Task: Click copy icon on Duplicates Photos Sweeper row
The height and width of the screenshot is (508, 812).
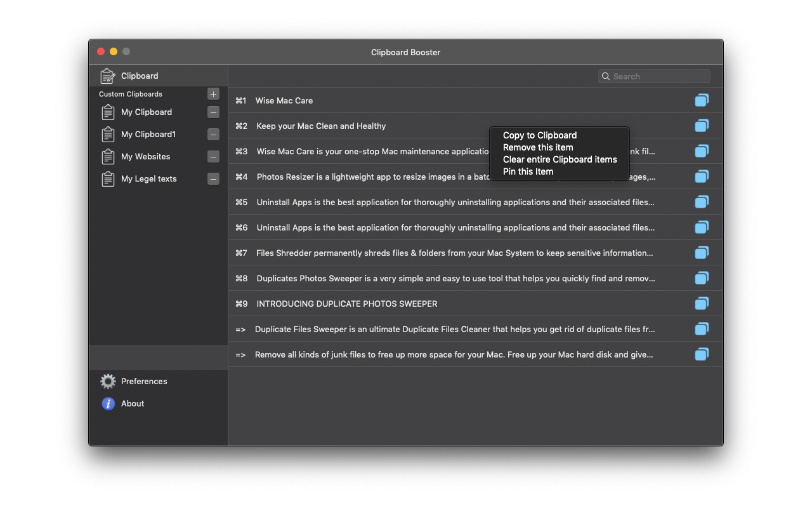Action: (x=702, y=278)
